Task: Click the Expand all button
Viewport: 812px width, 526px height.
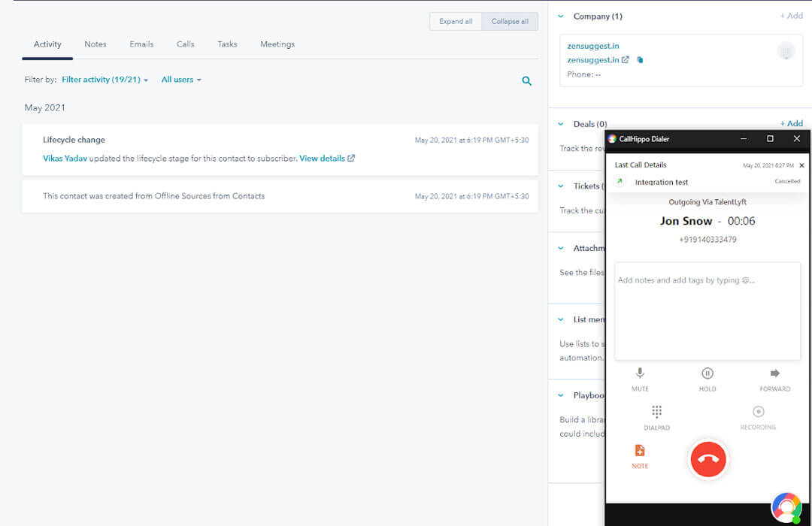Action: point(456,22)
